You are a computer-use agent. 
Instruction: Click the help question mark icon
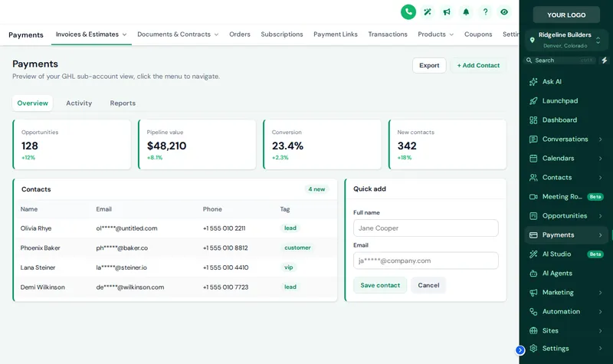pos(485,12)
